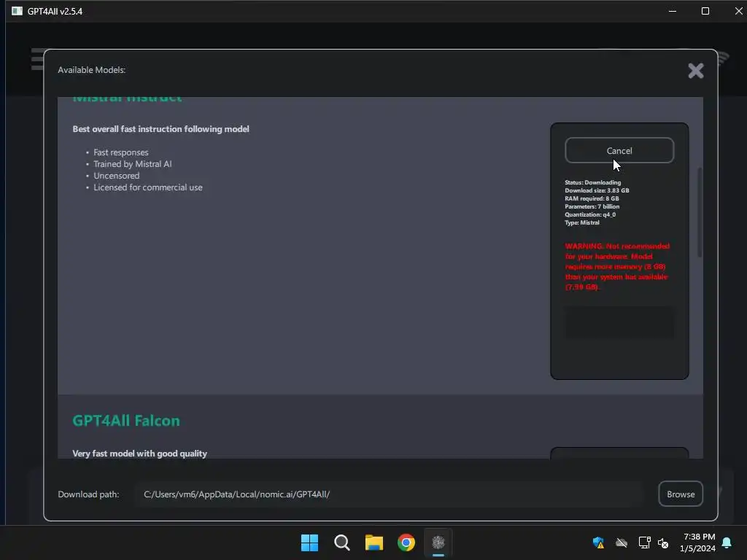
Task: Select the 'Fast responses' bullet text
Action: 121,152
